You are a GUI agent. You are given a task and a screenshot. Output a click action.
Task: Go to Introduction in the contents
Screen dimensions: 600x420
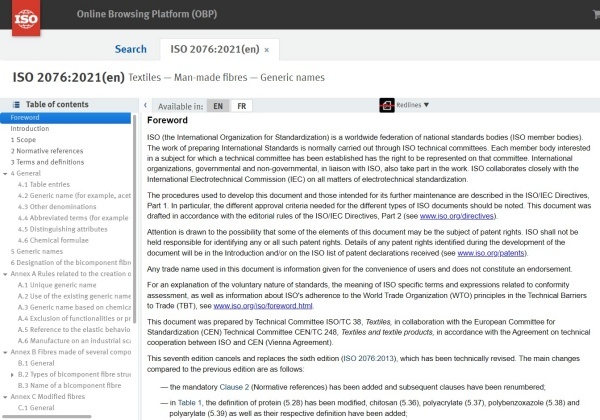pos(30,129)
